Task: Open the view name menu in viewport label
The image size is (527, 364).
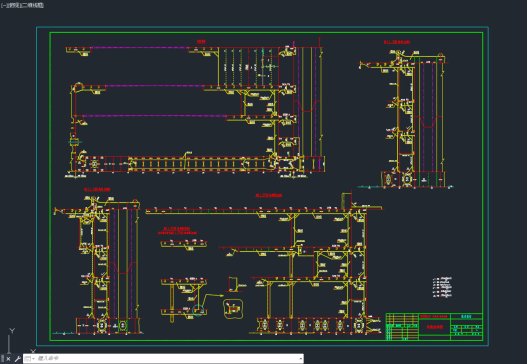Action: [x=14, y=5]
